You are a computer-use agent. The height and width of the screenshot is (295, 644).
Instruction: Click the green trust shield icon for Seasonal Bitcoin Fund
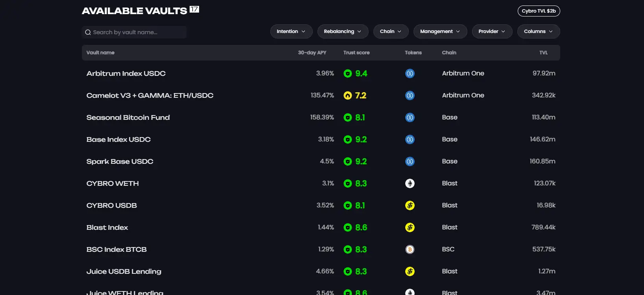coord(347,117)
